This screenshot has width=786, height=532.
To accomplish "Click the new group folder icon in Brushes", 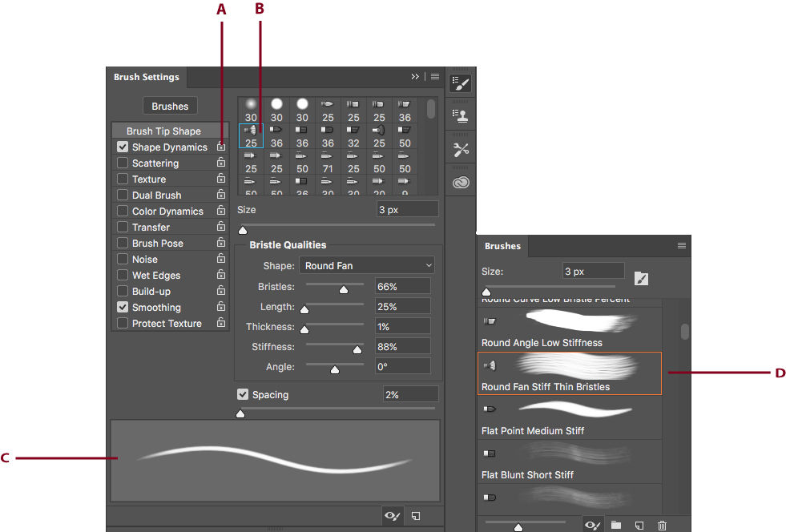I will (x=615, y=525).
